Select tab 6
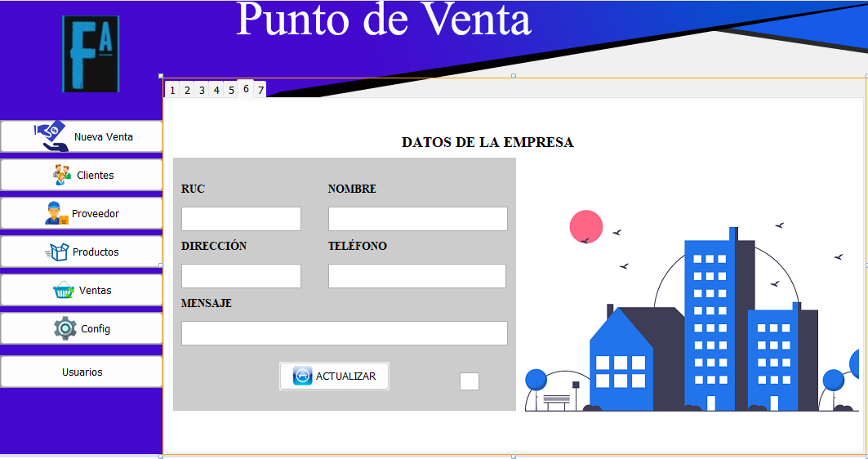The height and width of the screenshot is (459, 868). [x=246, y=89]
